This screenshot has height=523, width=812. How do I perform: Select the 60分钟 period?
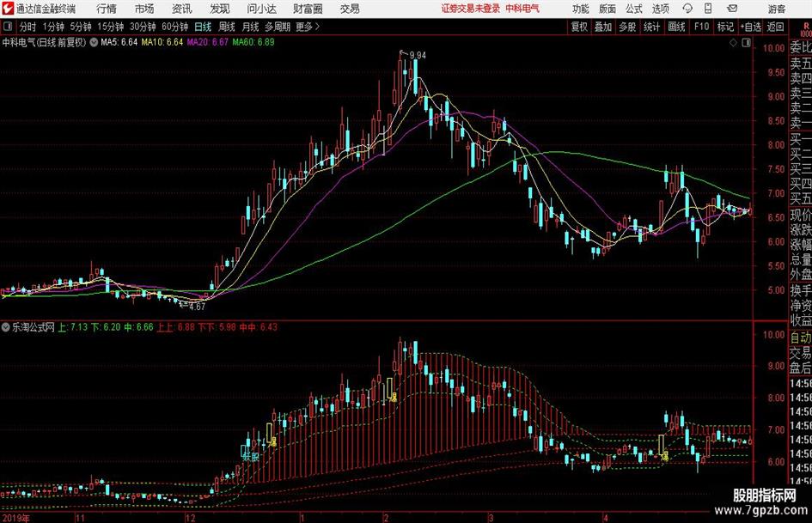point(174,27)
